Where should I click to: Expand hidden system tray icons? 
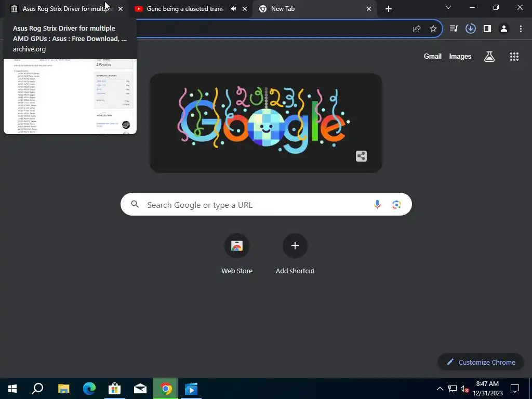click(x=440, y=389)
